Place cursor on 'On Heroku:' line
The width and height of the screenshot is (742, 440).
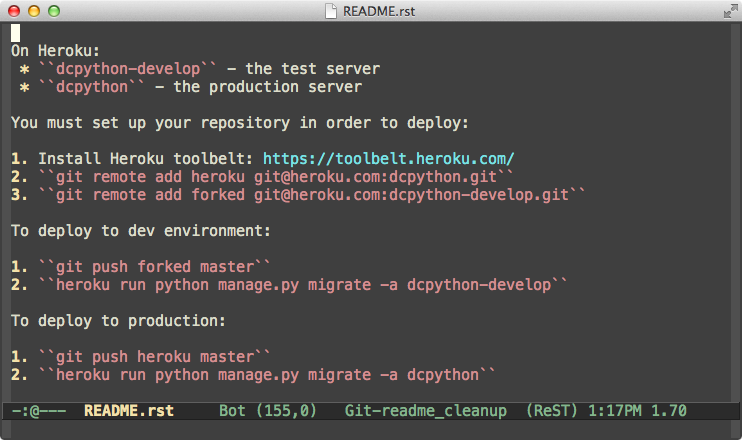click(55, 51)
